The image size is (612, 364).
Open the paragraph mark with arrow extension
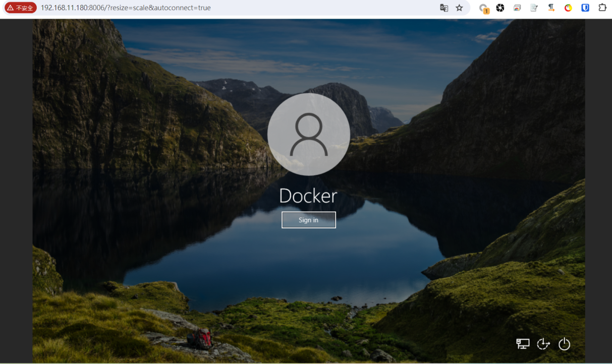point(551,8)
